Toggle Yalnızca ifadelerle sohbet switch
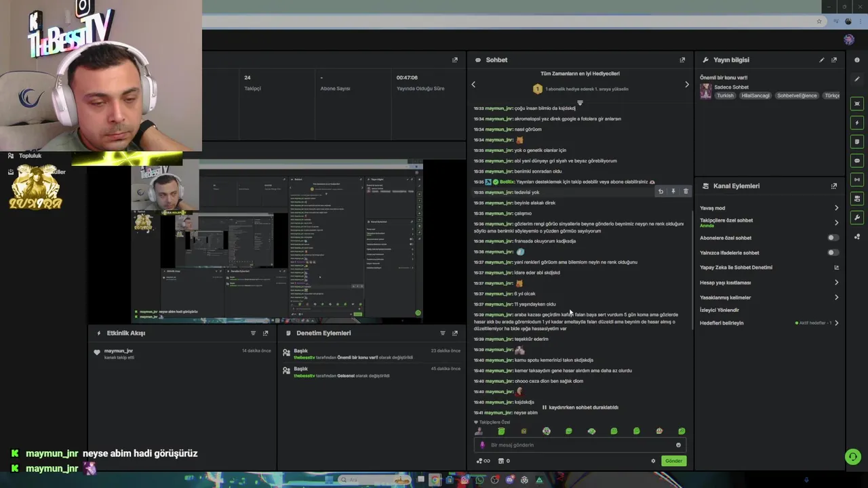The height and width of the screenshot is (488, 868). pos(833,253)
